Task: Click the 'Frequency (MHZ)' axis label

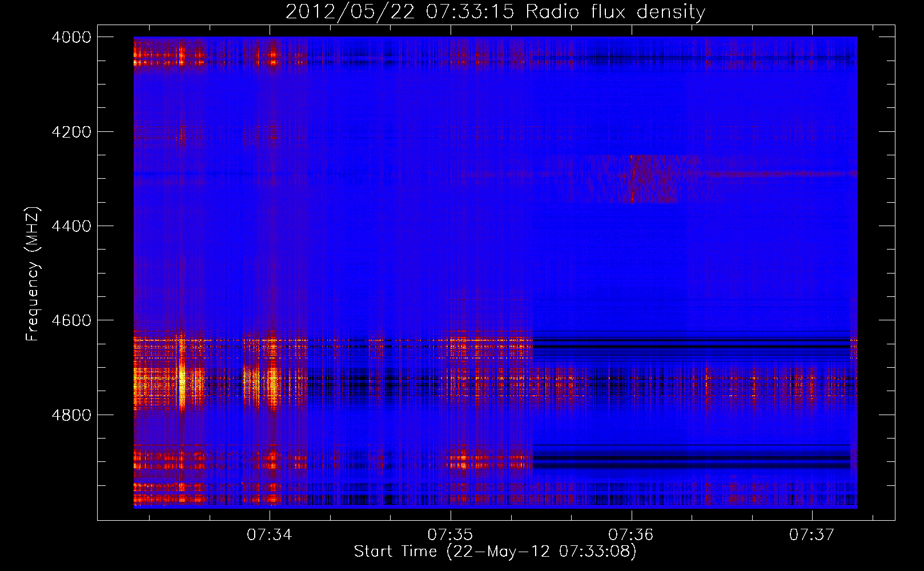Action: click(x=33, y=274)
